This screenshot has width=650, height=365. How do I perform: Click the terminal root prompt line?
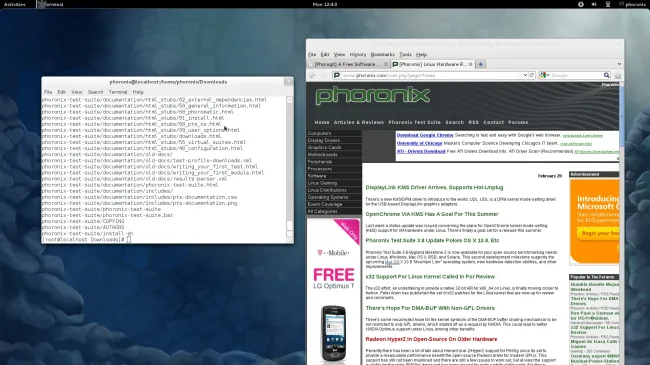coord(86,240)
